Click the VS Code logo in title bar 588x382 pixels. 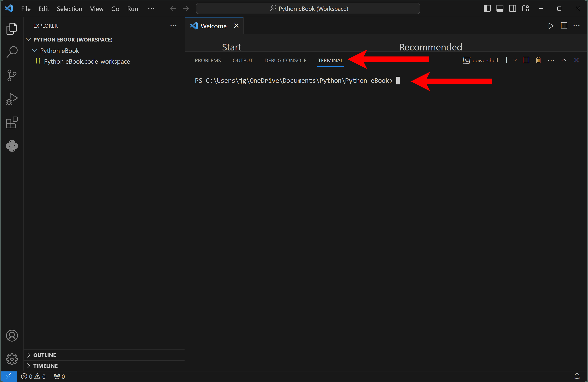click(9, 8)
